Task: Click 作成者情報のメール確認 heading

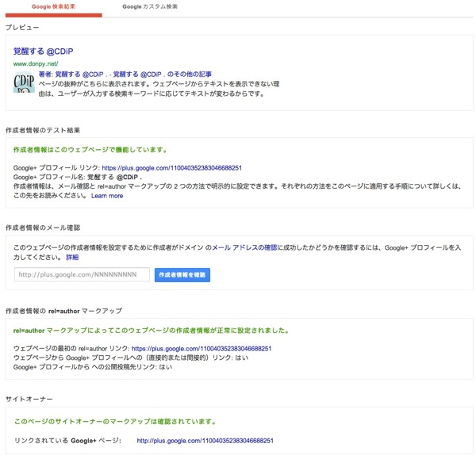Action: coord(43,228)
